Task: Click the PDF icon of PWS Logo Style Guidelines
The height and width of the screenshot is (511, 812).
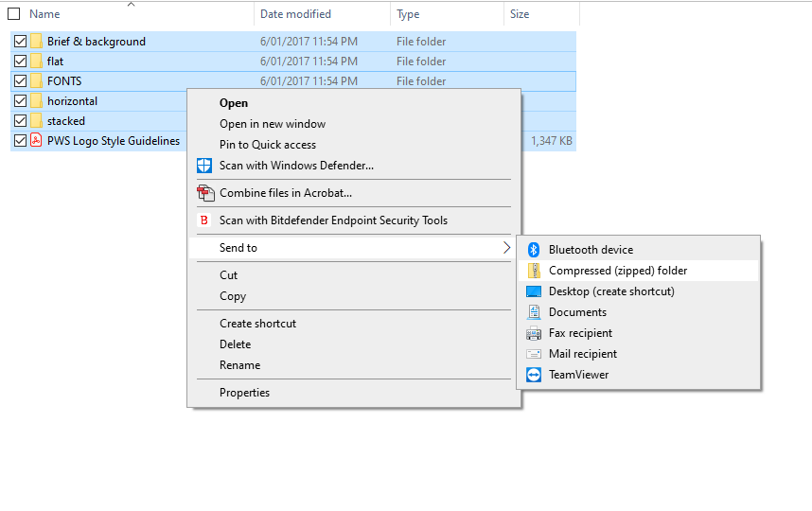Action: (x=36, y=140)
